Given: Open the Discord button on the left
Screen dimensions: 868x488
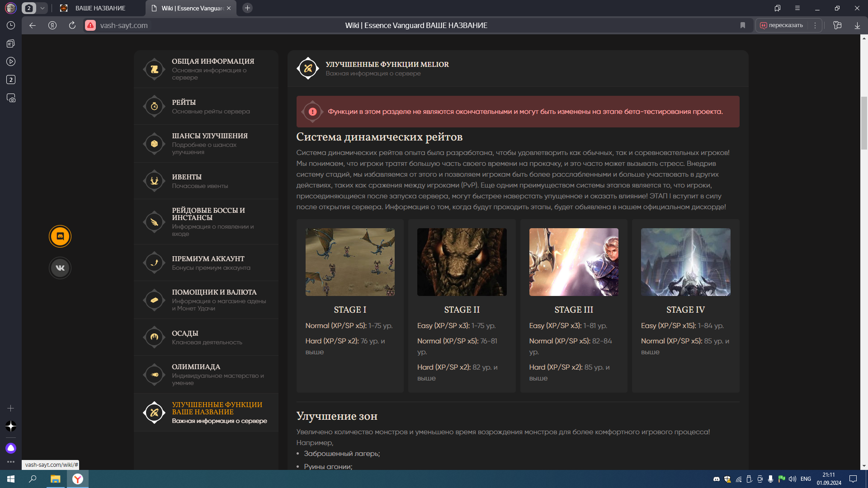Looking at the screenshot, I should pyautogui.click(x=60, y=236).
